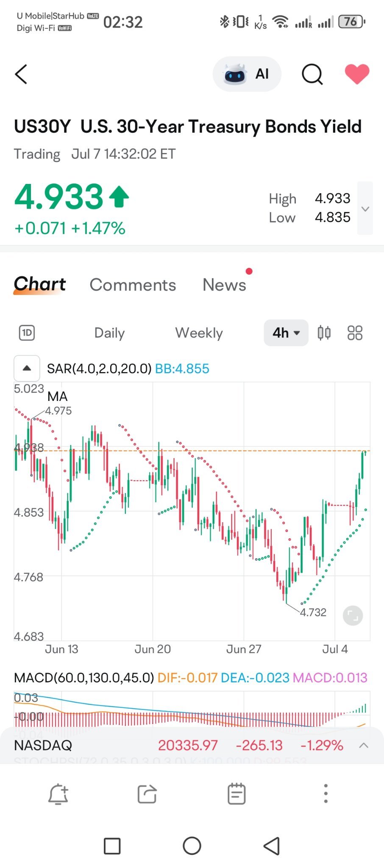The height and width of the screenshot is (868, 384).
Task: Open the AI assistant
Action: point(247,74)
